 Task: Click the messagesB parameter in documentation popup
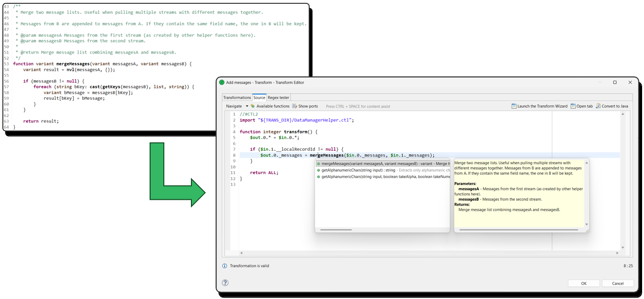click(x=469, y=199)
